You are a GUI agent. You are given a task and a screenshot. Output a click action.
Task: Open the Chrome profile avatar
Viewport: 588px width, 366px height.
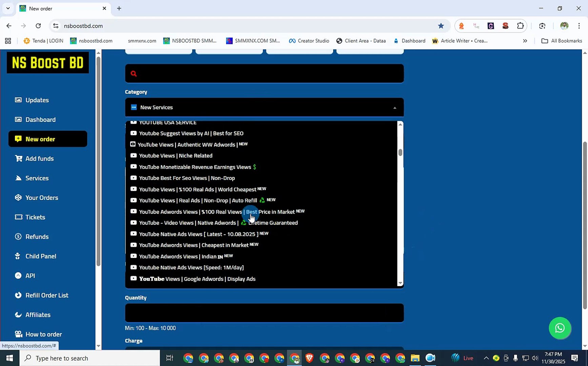[x=564, y=26]
